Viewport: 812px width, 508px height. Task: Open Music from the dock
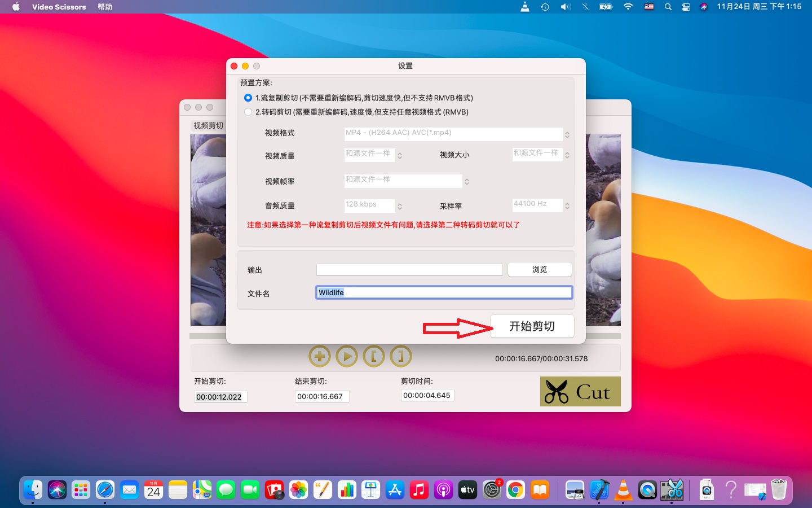[419, 489]
